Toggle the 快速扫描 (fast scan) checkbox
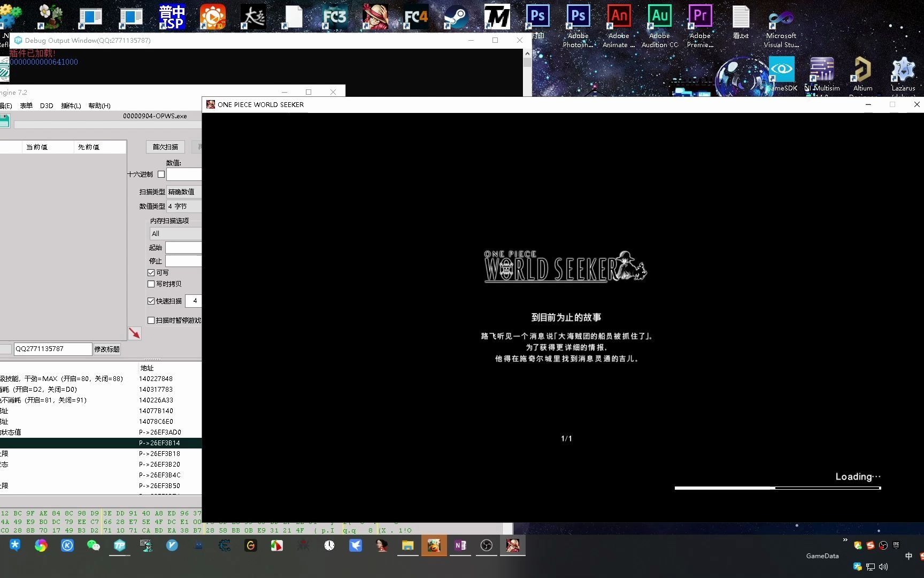This screenshot has height=578, width=924. point(151,301)
